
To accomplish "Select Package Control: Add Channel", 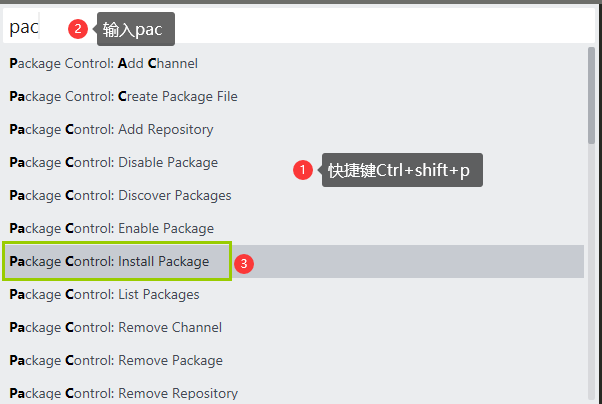I will (104, 63).
